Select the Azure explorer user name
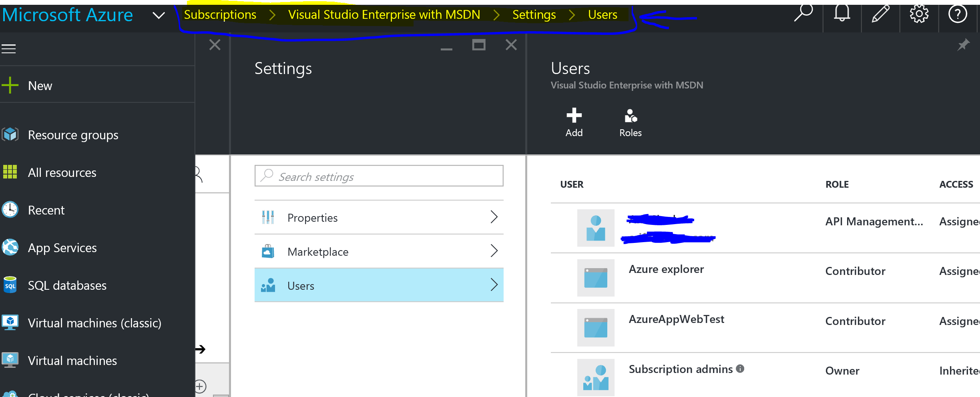 (x=666, y=269)
